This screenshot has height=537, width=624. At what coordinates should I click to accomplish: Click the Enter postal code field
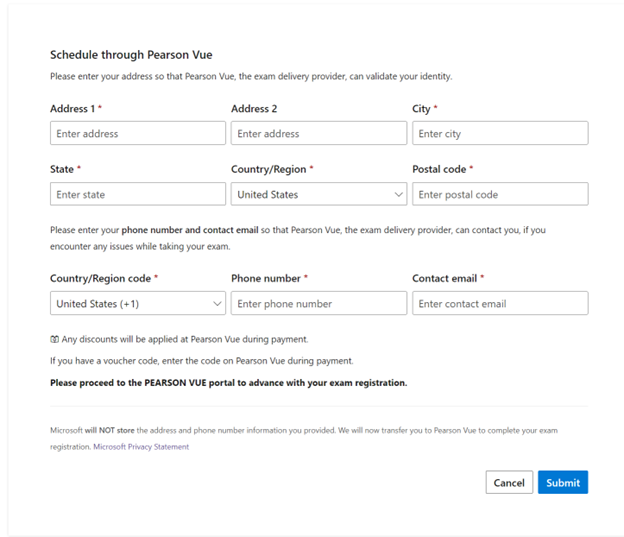499,194
